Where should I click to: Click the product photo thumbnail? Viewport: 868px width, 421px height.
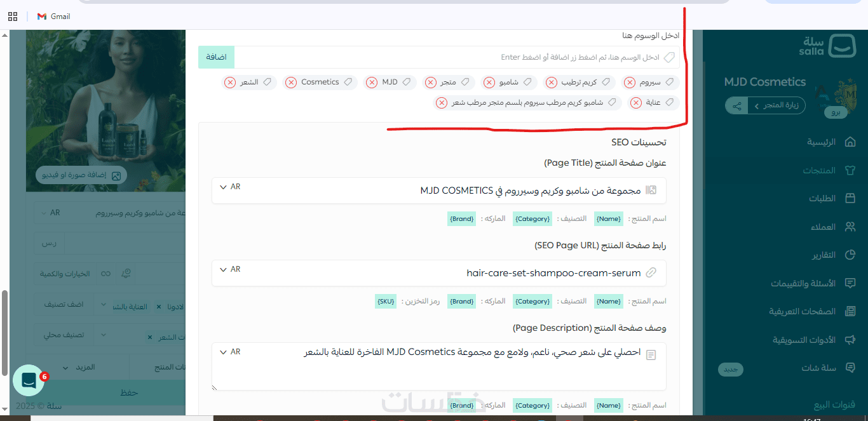[x=105, y=110]
